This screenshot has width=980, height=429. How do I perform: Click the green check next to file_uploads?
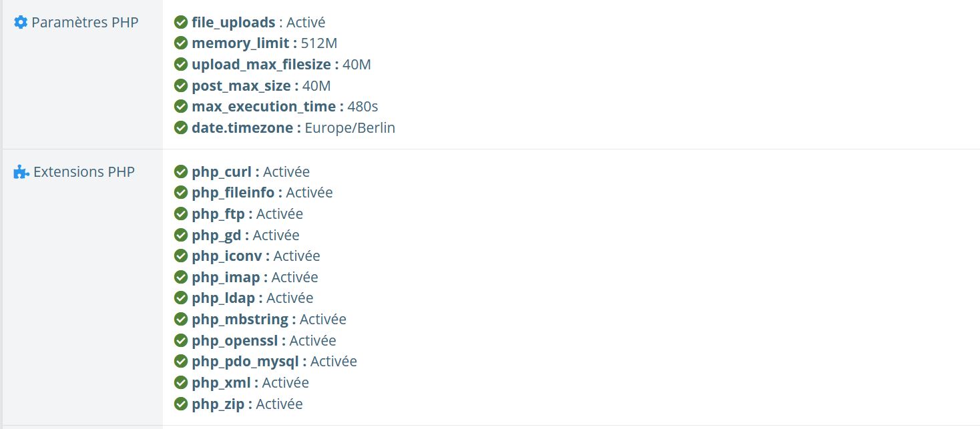pyautogui.click(x=180, y=23)
